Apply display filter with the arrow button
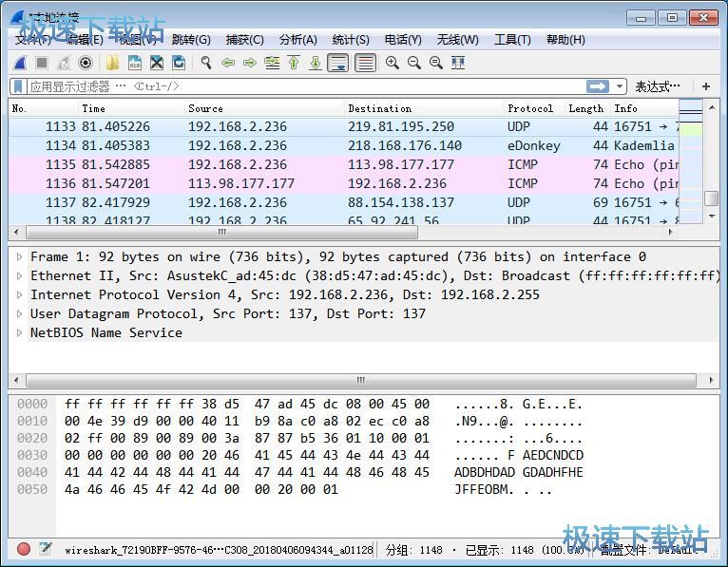Image resolution: width=728 pixels, height=567 pixels. [598, 86]
